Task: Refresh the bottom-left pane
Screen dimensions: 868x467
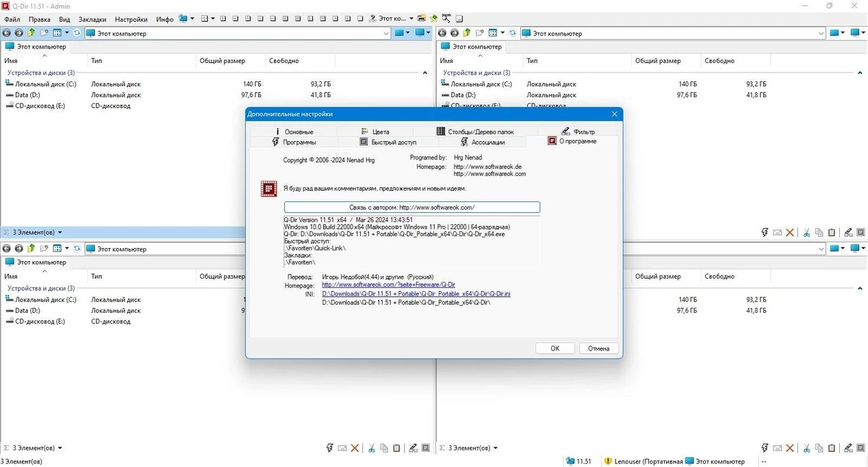Action: tap(77, 249)
